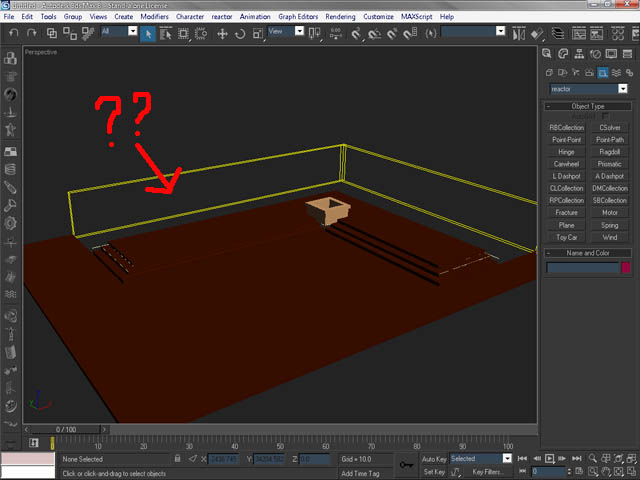The width and height of the screenshot is (640, 480).
Task: Open the File menu
Action: 9,17
